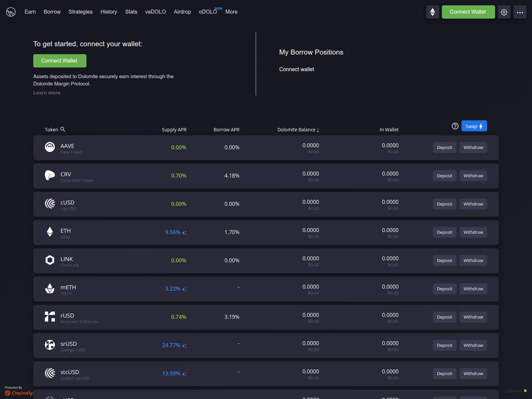Image resolution: width=532 pixels, height=399 pixels.
Task: Click the ETH token icon
Action: 50,232
